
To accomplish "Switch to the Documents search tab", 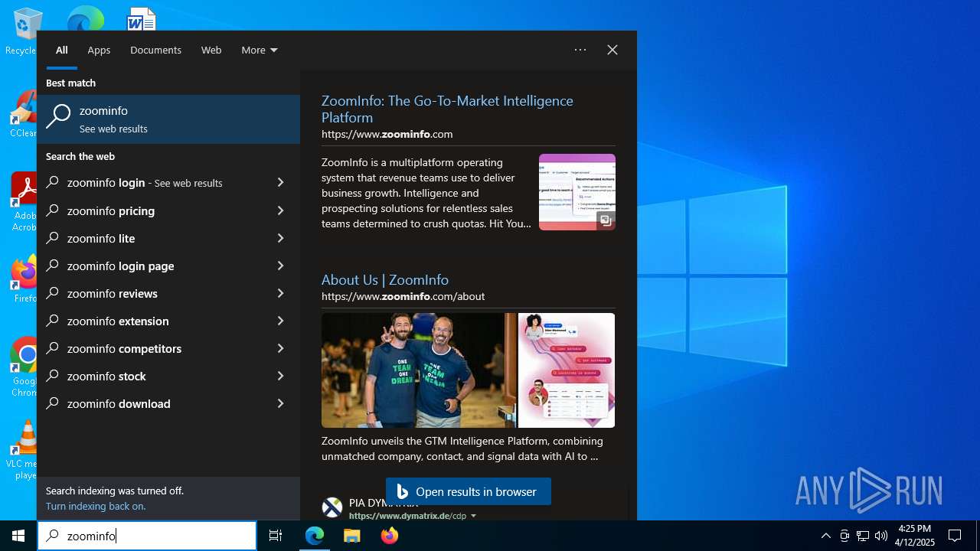I will pos(155,50).
